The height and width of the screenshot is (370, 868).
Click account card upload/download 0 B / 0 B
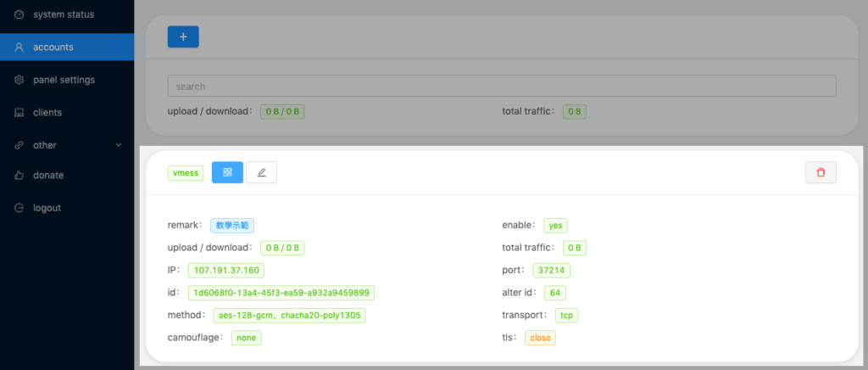282,248
